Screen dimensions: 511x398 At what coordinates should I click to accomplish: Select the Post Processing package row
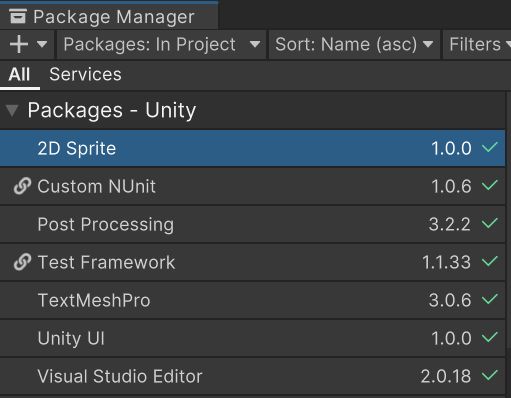pyautogui.click(x=252, y=224)
